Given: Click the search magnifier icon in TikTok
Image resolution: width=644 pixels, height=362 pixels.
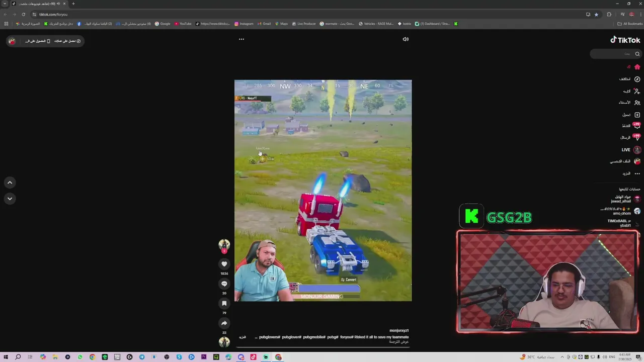Looking at the screenshot, I should pos(637,54).
